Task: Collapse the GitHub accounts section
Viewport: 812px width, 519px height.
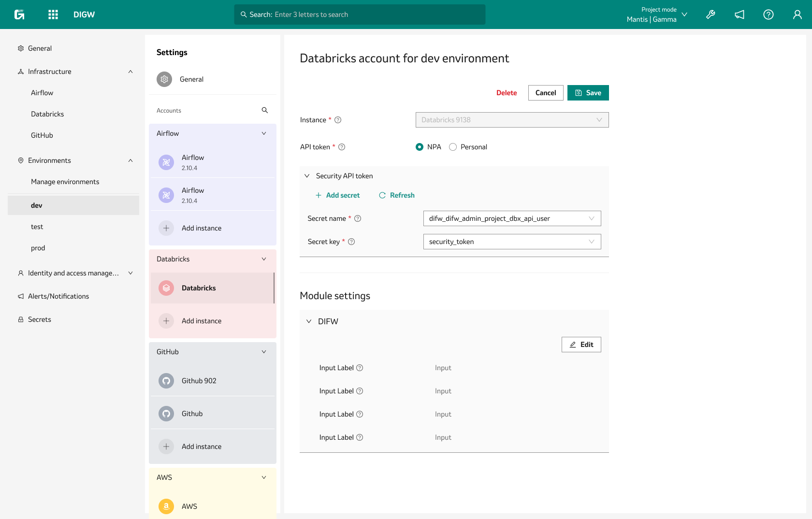Action: (264, 351)
